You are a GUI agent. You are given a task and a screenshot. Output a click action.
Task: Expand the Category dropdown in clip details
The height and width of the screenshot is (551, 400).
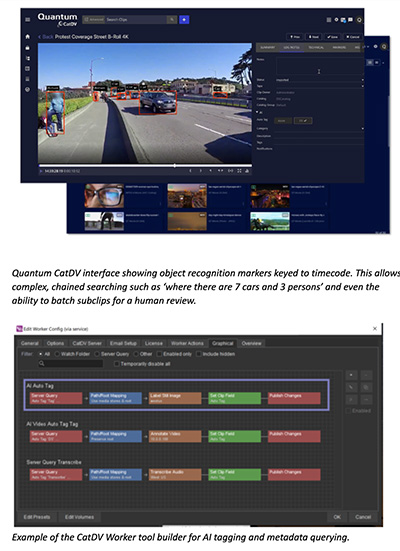(319, 129)
